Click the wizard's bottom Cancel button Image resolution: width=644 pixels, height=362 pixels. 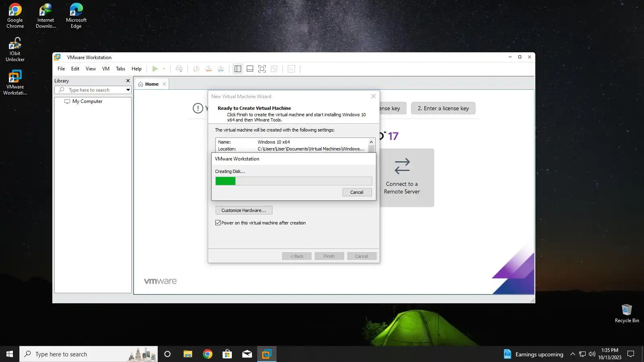[x=361, y=256]
